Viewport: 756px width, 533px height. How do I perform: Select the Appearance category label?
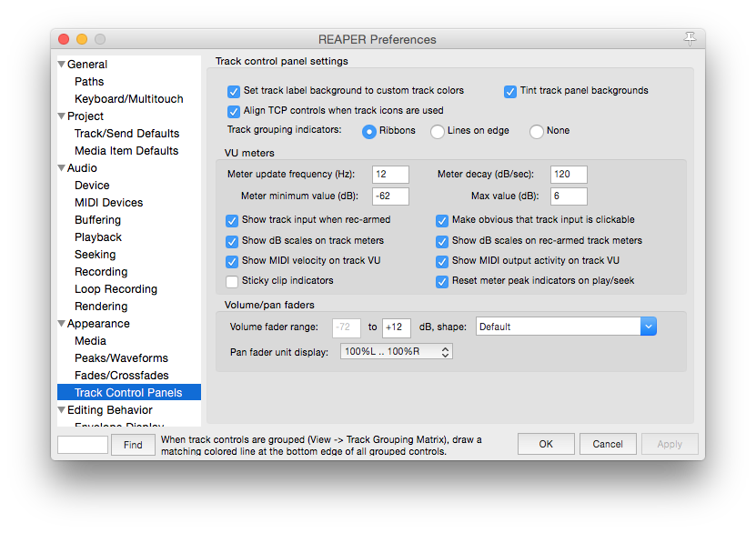98,324
